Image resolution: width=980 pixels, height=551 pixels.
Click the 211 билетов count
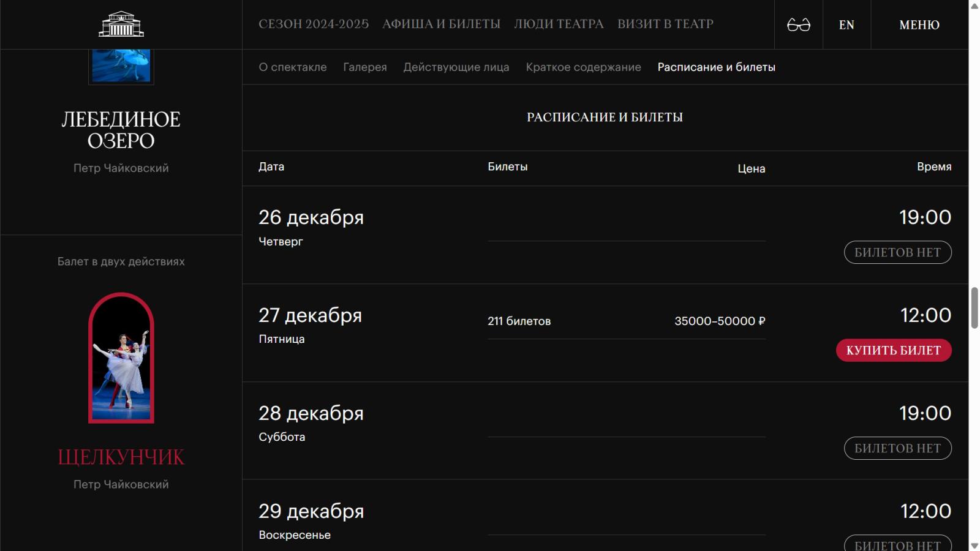[519, 321]
